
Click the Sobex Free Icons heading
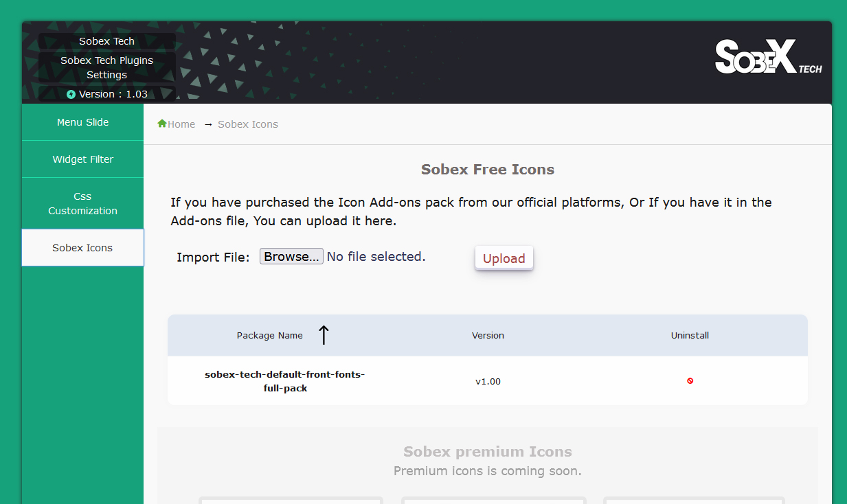(x=488, y=169)
